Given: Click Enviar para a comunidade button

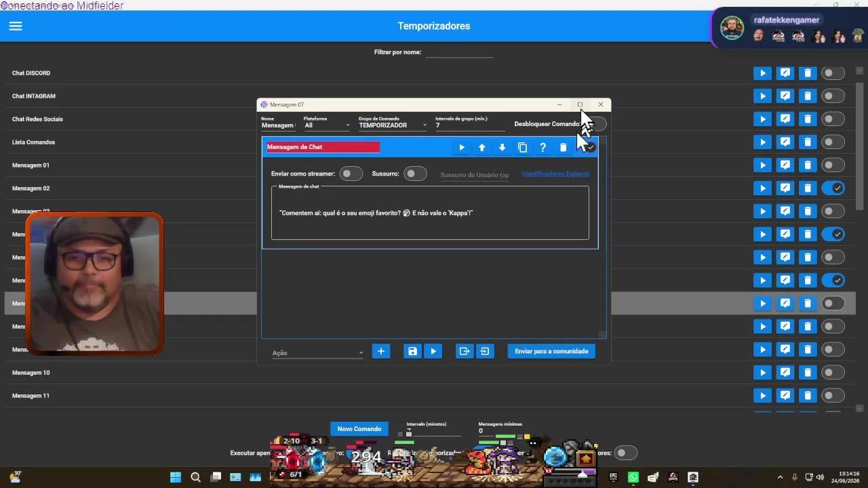Looking at the screenshot, I should [551, 351].
